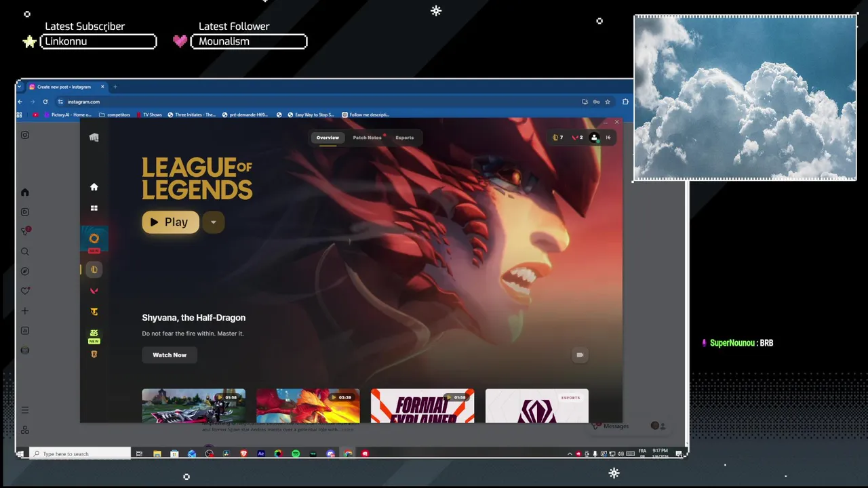Click the League currency counter showing 7

[x=557, y=138]
